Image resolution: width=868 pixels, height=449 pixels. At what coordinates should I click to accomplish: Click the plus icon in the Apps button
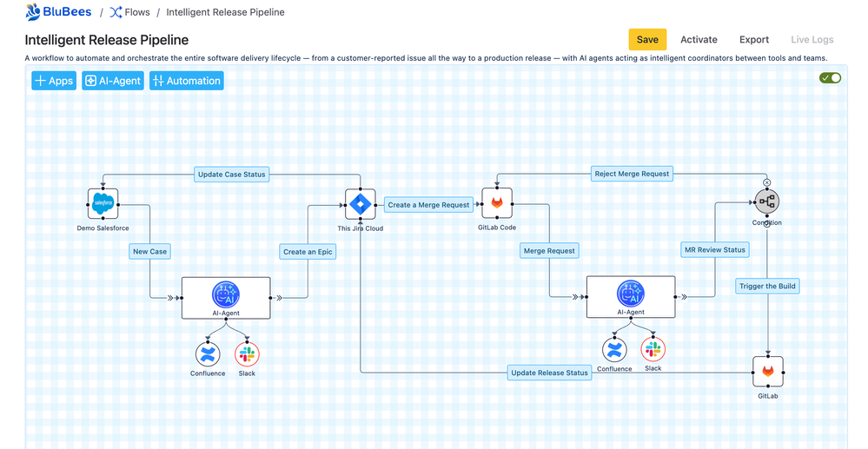click(x=41, y=81)
